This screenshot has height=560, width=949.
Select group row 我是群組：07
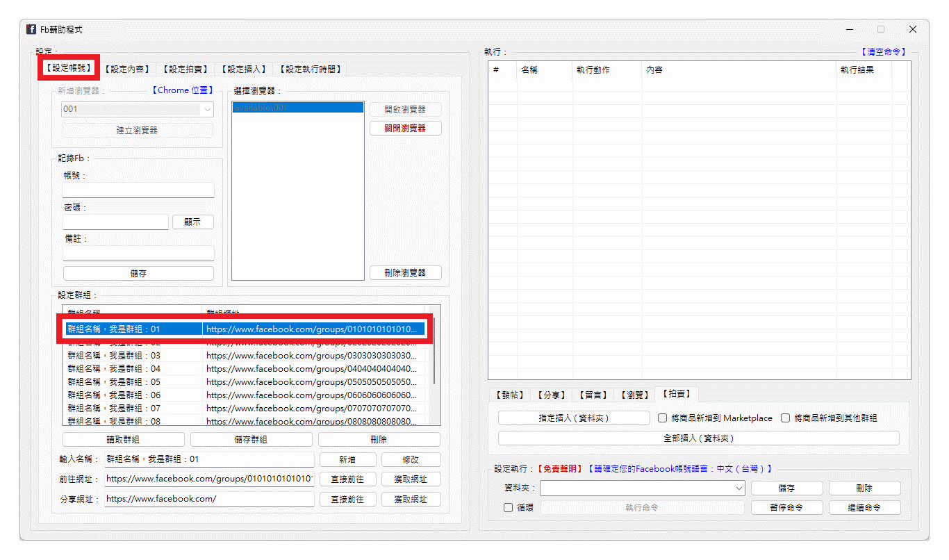[245, 408]
